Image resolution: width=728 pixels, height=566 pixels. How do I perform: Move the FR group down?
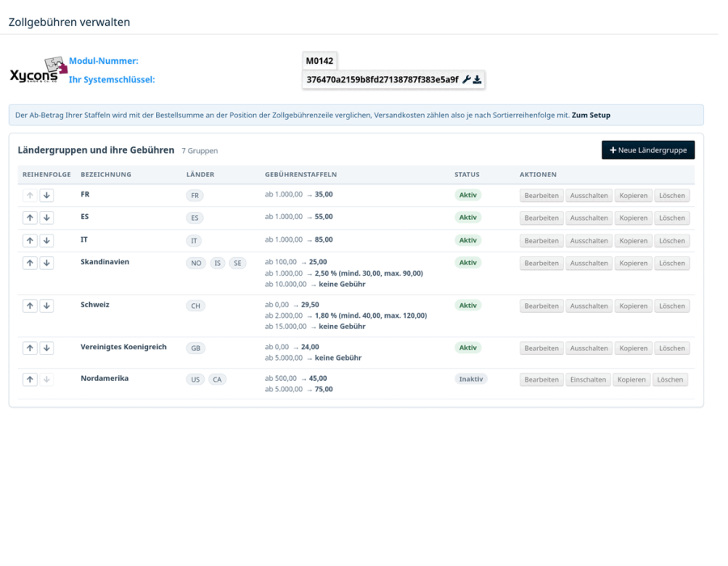click(x=46, y=196)
